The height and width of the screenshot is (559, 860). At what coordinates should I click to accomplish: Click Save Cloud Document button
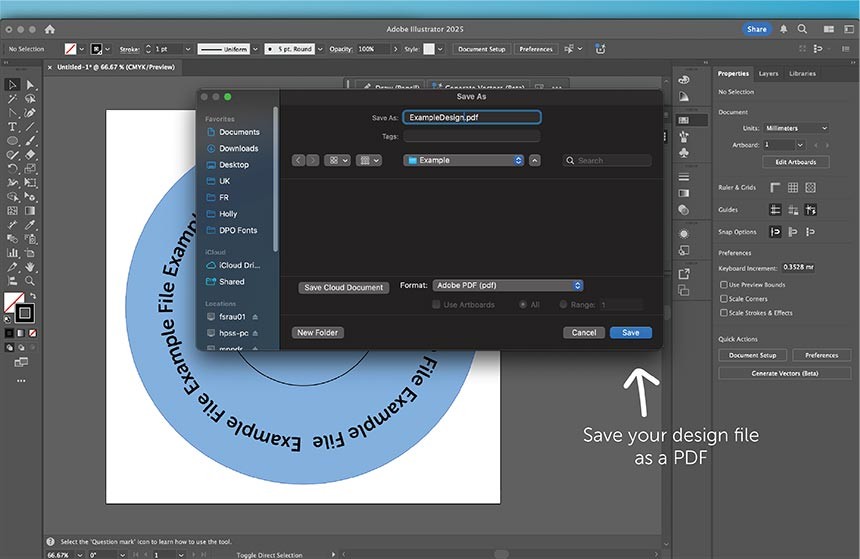(344, 287)
